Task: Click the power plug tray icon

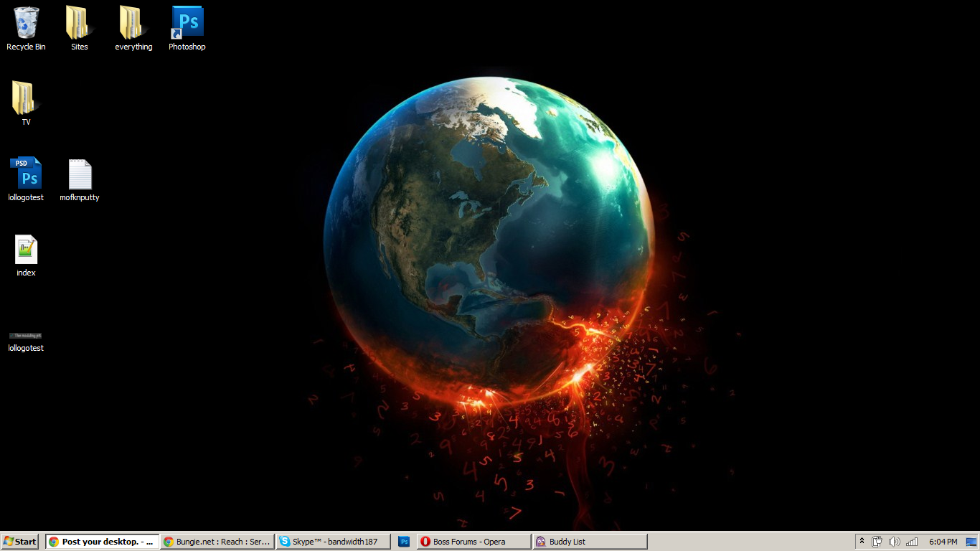Action: (x=877, y=542)
